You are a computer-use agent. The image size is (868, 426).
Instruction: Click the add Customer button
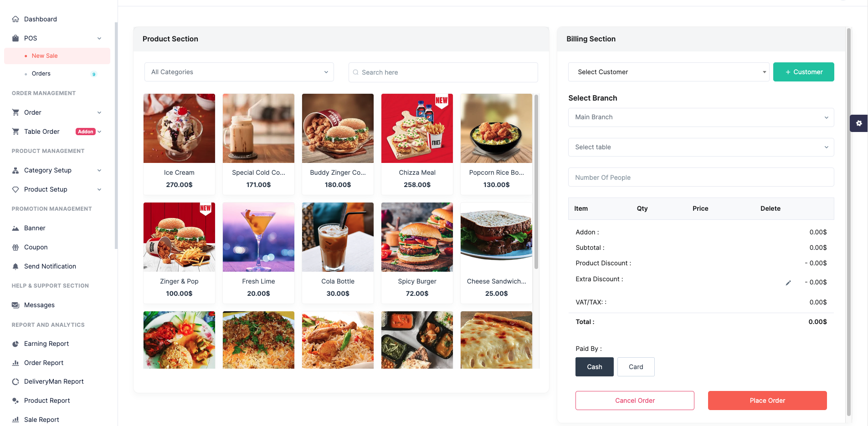tap(804, 72)
